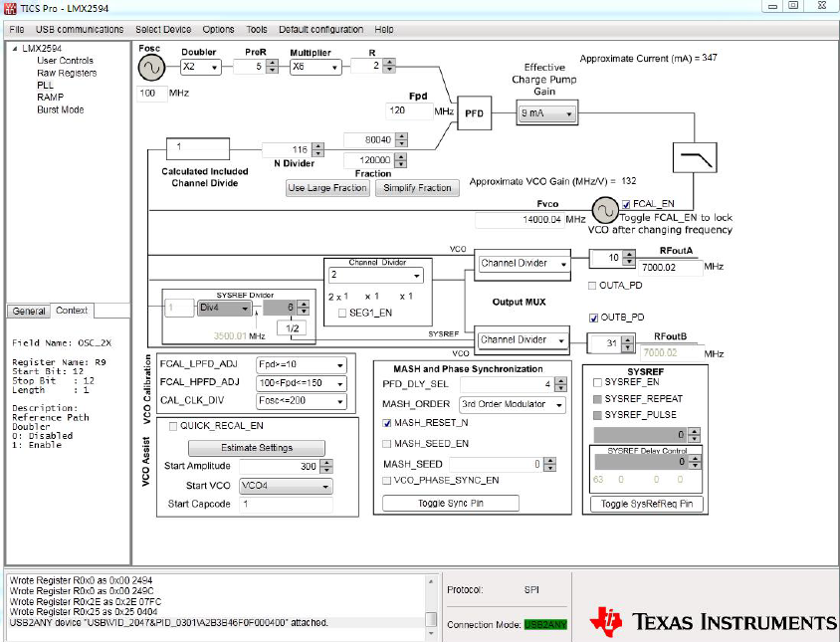Open the Tools menu

[x=257, y=30]
